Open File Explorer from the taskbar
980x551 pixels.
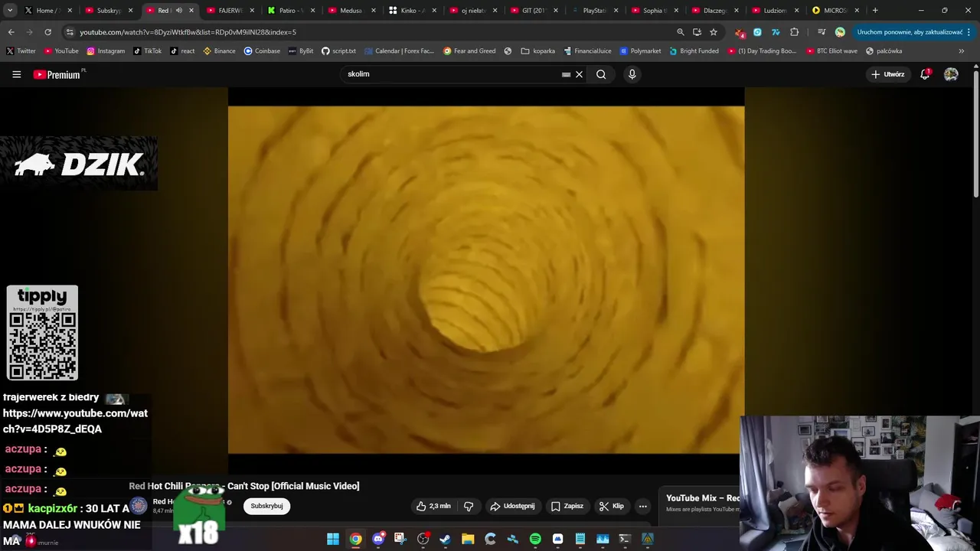tap(468, 539)
